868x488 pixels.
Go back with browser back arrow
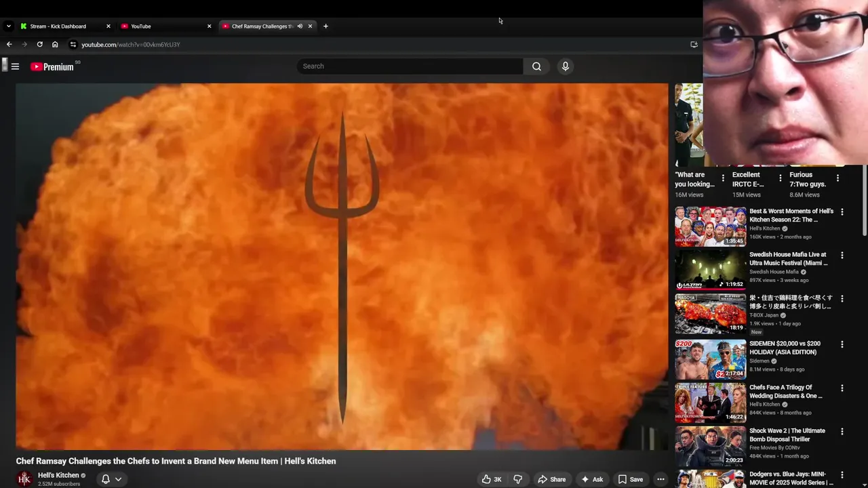point(9,44)
